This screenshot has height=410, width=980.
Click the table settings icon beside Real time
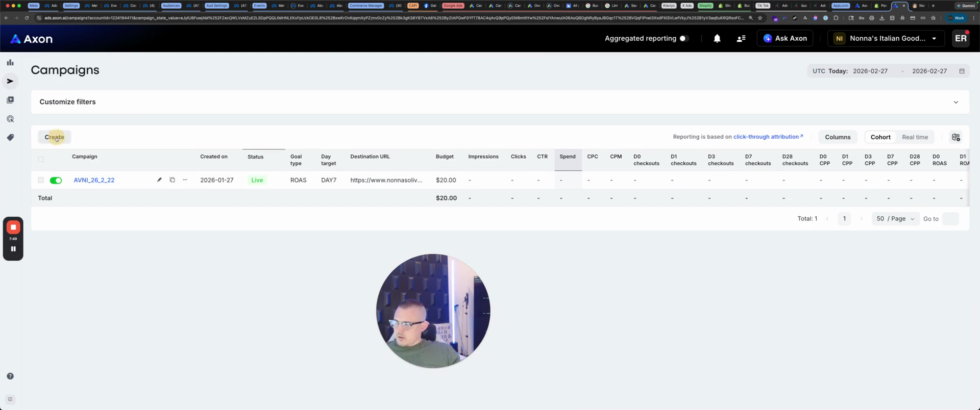tap(955, 137)
